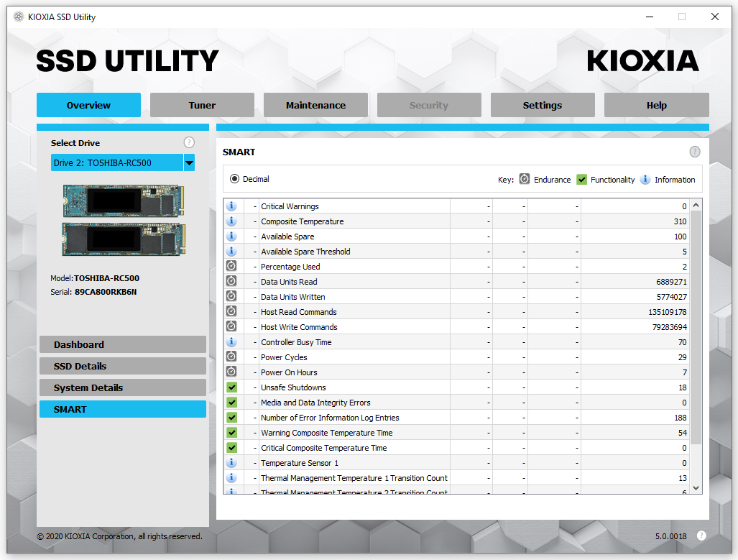
Task: Click the endurance icon beside Power On Hours
Action: click(231, 372)
